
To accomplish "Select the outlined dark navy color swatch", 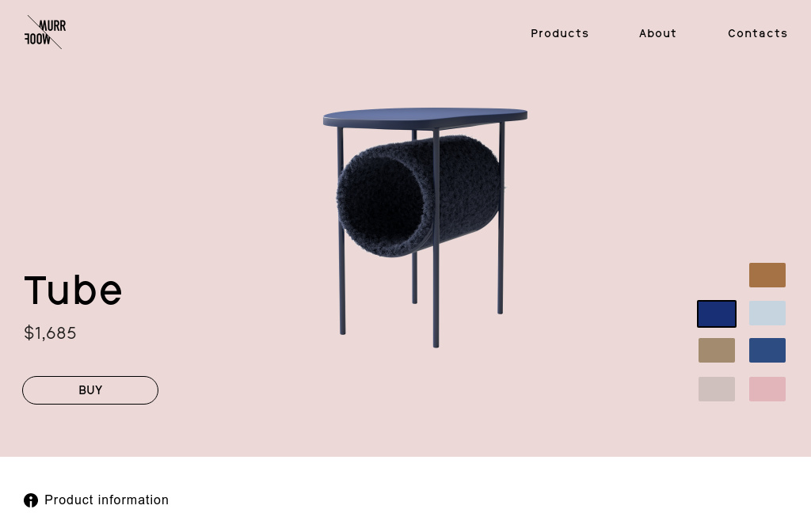I will [x=716, y=313].
